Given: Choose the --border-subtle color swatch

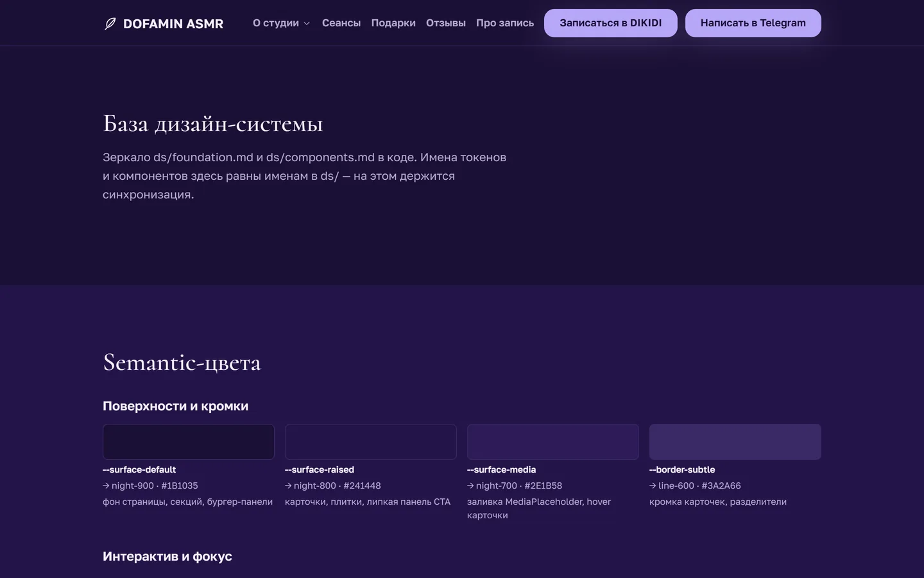Looking at the screenshot, I should [x=735, y=442].
